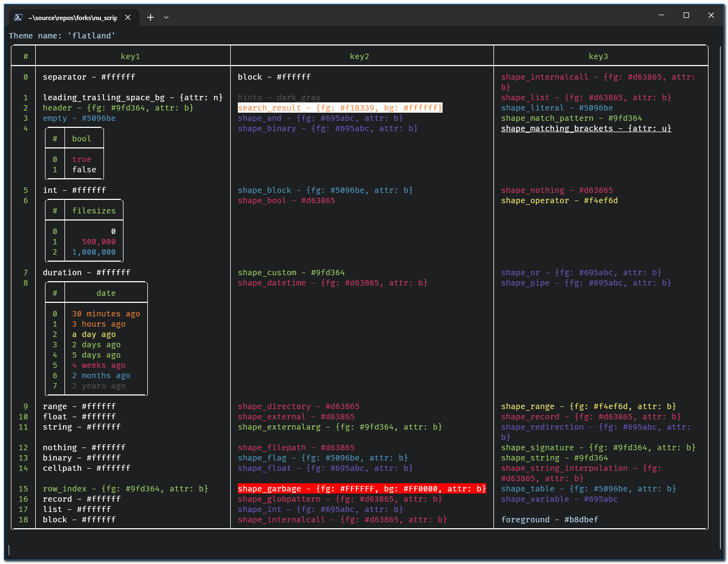Click 'int - #ffffff' text

pos(75,190)
